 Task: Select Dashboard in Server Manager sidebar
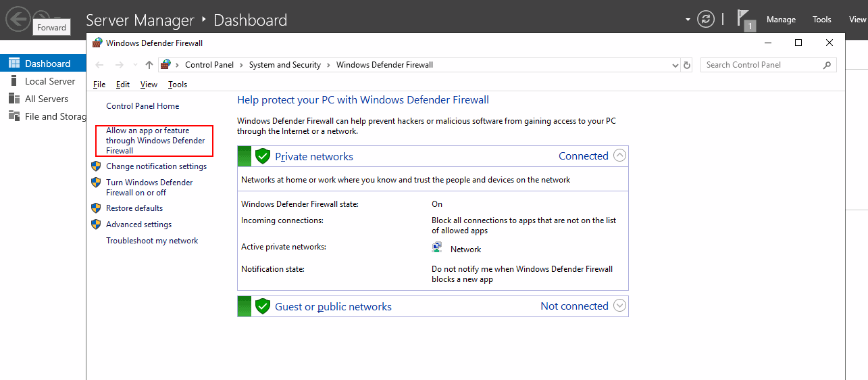point(43,64)
